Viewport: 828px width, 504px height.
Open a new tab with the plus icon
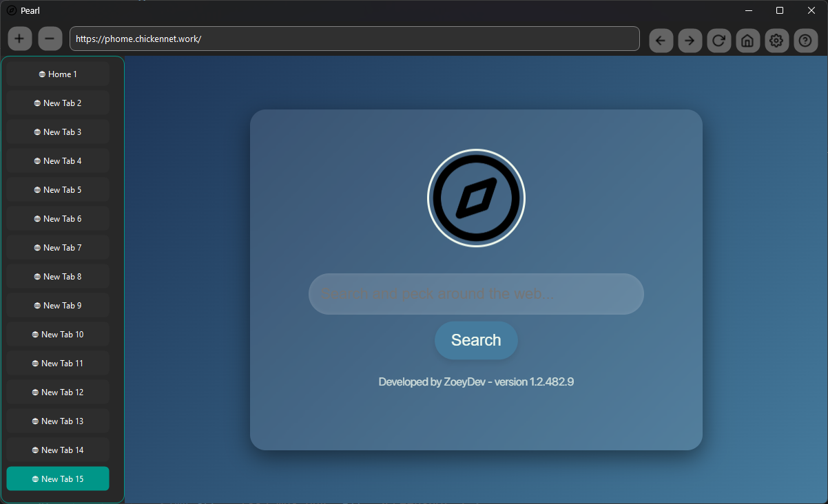tap(19, 39)
